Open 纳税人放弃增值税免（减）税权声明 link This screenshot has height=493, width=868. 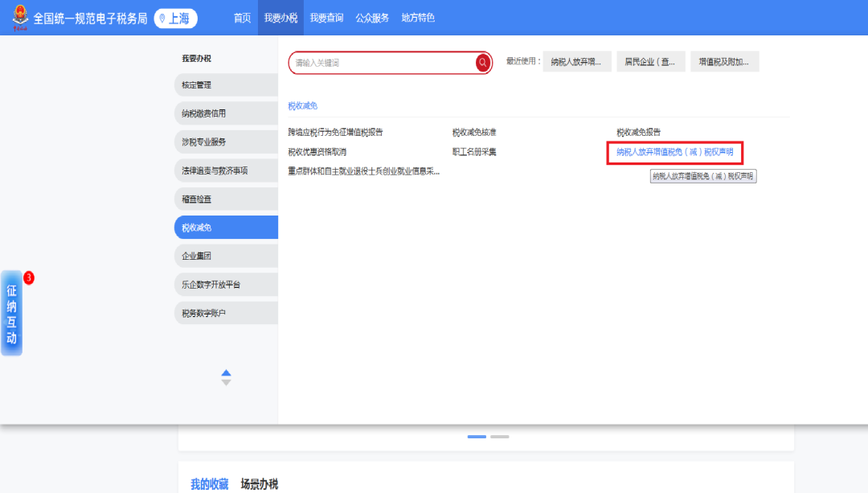675,152
